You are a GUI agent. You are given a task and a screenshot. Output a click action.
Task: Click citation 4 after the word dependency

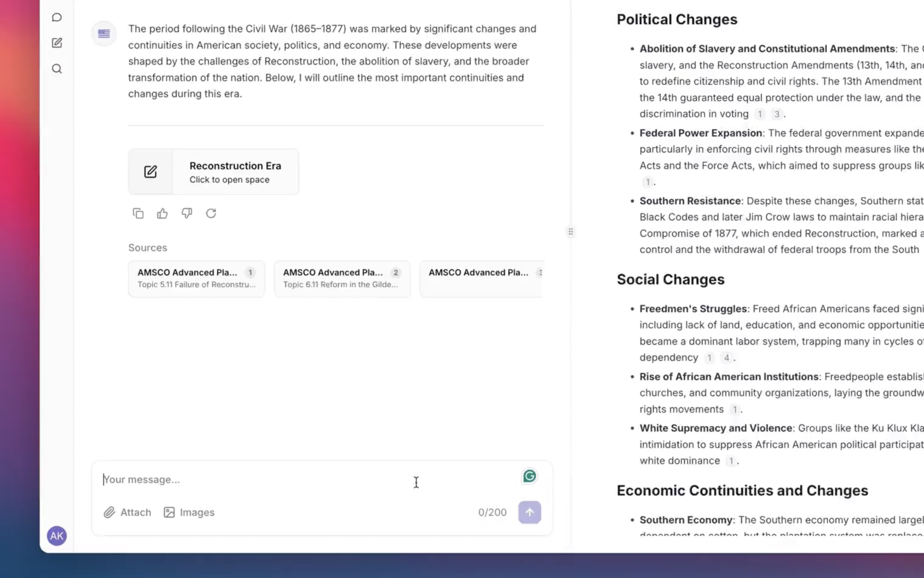727,358
